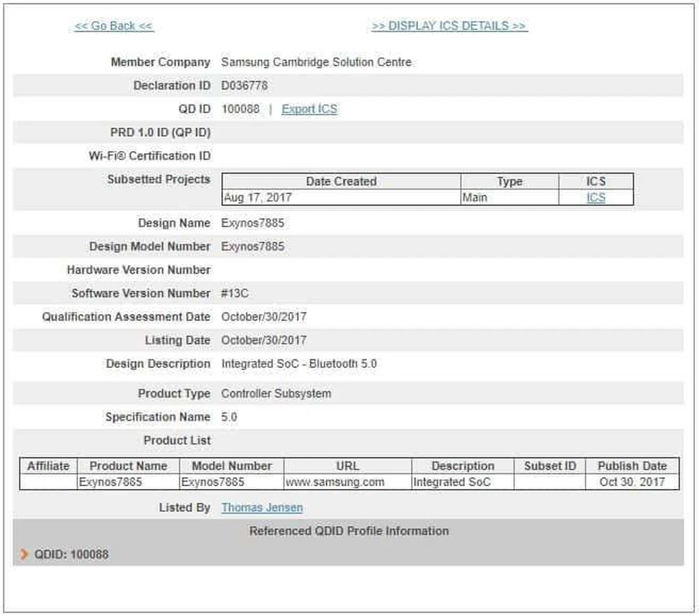699x616 pixels.
Task: Click Subset ID column header
Action: tap(550, 466)
